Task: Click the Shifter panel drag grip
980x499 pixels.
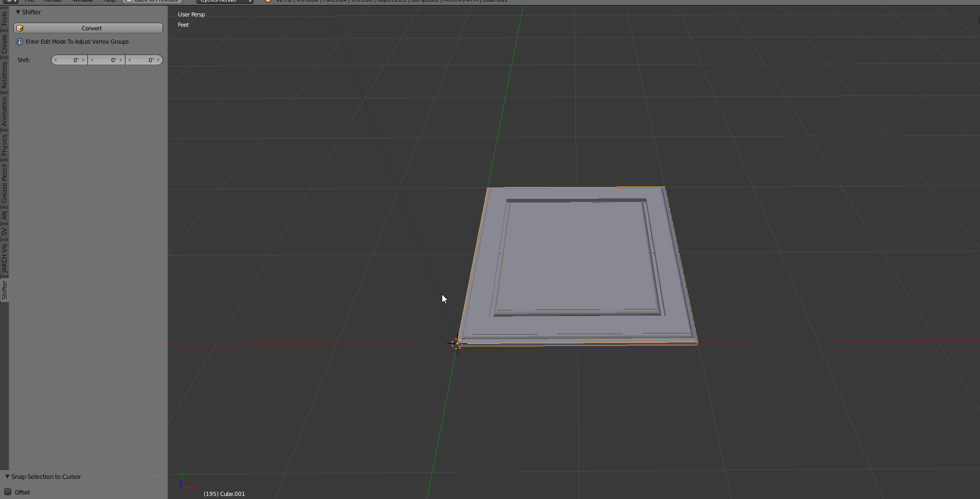Action: tap(159, 13)
